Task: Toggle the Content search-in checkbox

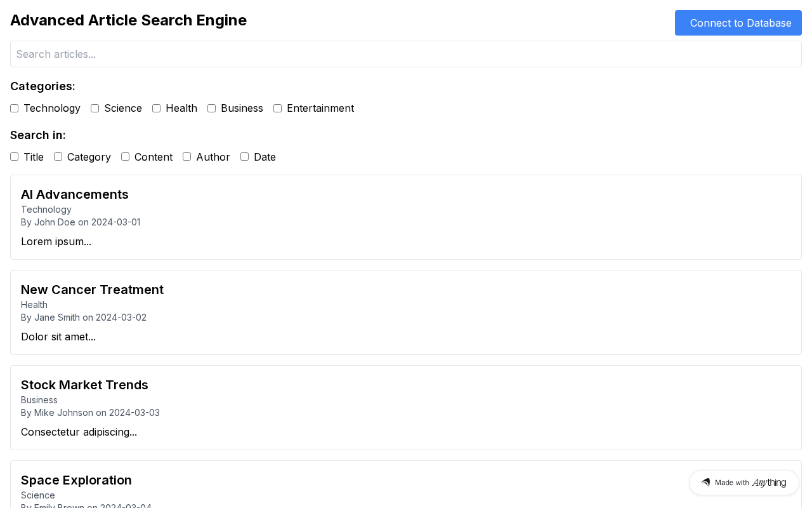Action: pos(126,157)
